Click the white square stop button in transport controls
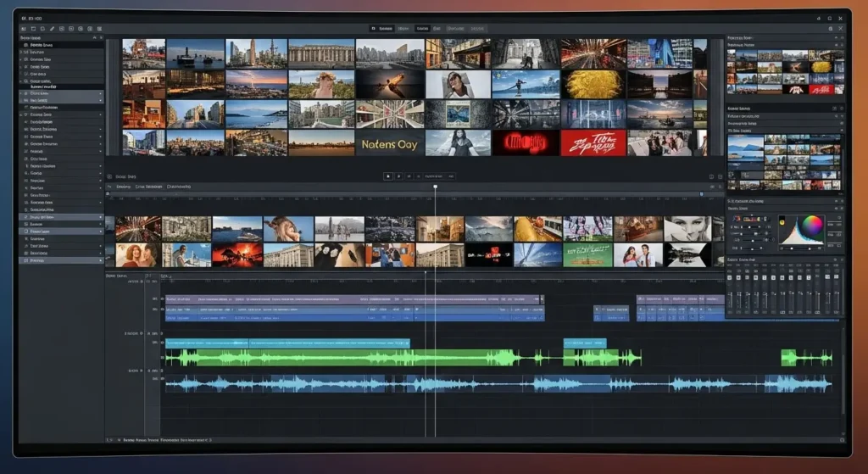 tap(388, 176)
